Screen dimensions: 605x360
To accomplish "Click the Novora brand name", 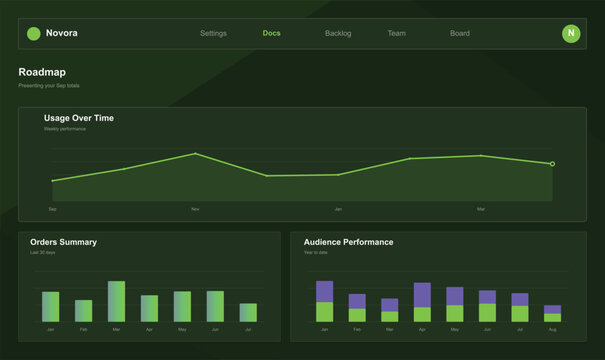I will 62,33.
